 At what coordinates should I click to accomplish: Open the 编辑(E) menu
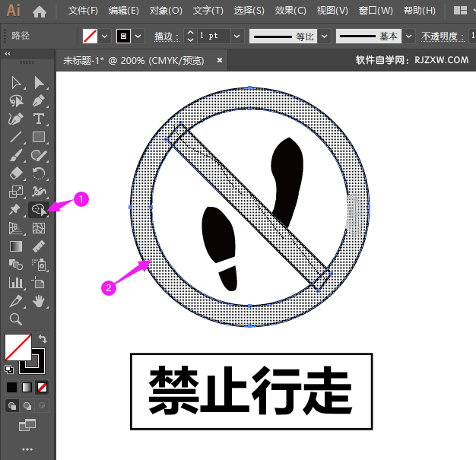124,11
